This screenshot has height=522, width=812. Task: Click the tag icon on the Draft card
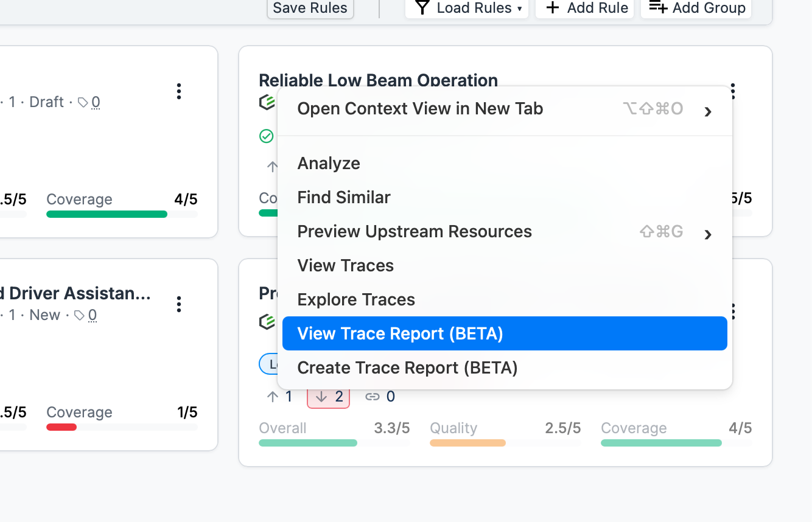click(82, 102)
